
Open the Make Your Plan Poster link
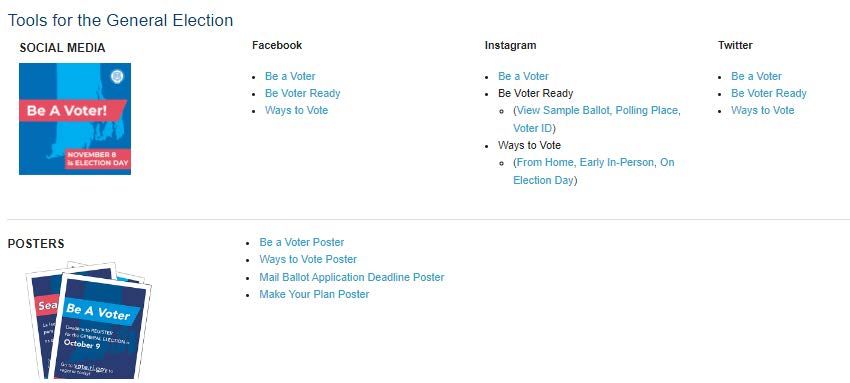coord(314,294)
